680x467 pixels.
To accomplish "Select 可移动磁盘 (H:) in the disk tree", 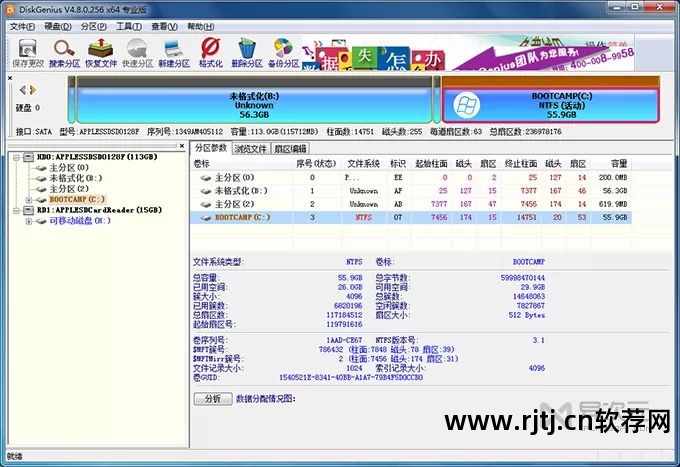I will pyautogui.click(x=80, y=221).
